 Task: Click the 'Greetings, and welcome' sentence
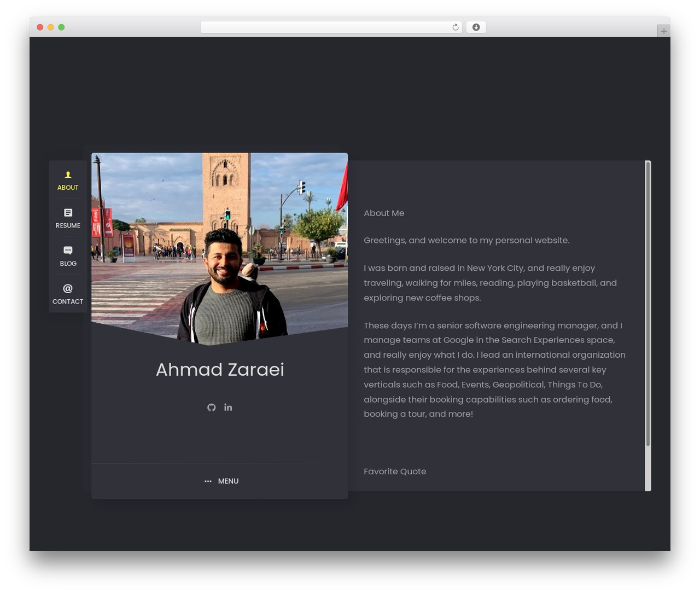466,241
